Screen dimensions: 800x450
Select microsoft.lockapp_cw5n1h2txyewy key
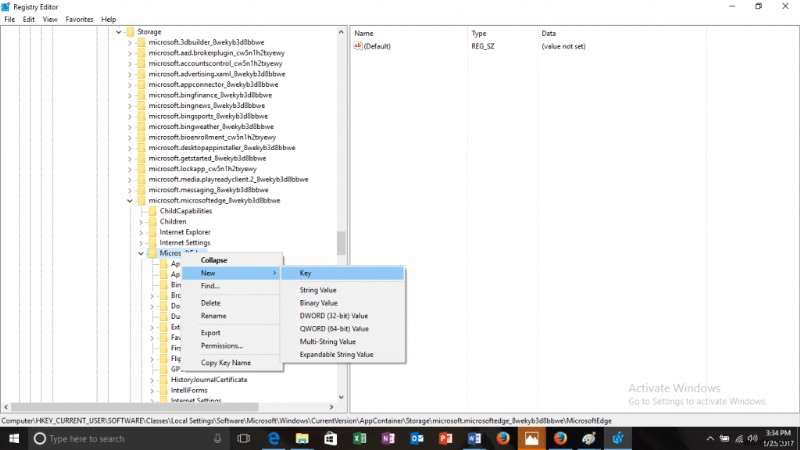tap(203, 169)
